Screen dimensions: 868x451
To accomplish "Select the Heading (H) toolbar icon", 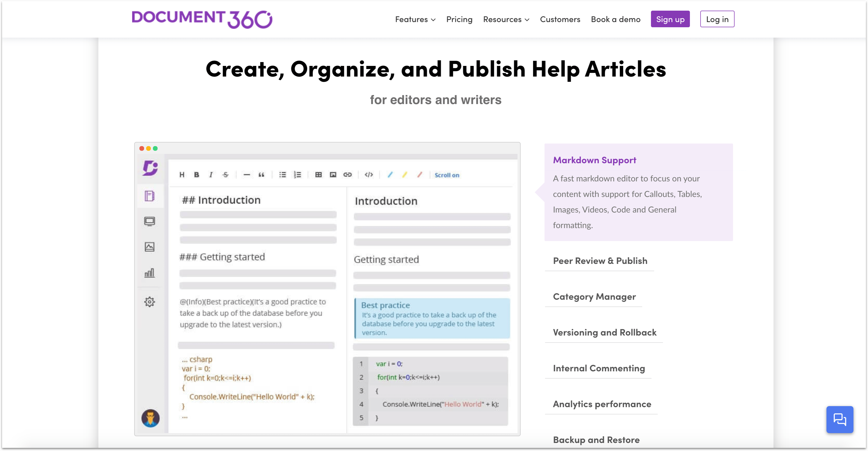I will 182,174.
